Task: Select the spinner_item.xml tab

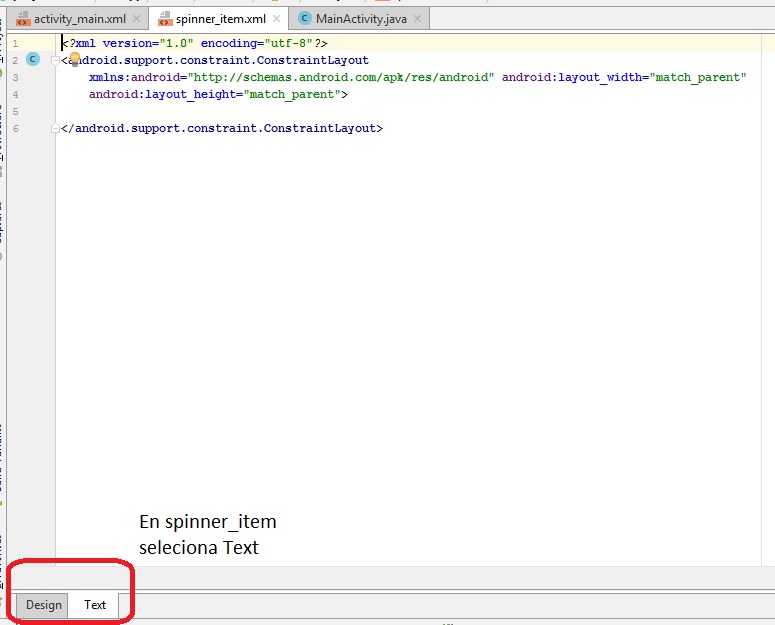Action: pos(221,19)
